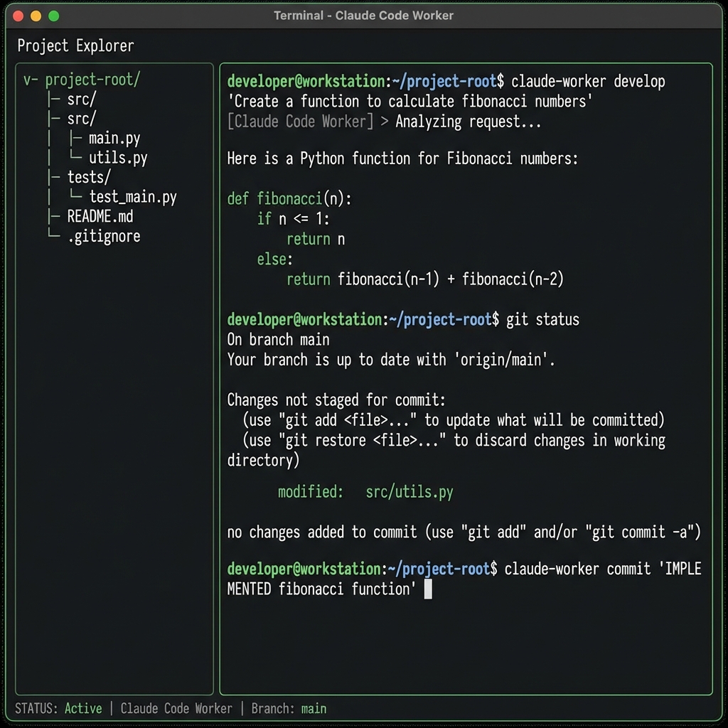Click the terminal window title text
The height and width of the screenshot is (728, 728).
[363, 16]
